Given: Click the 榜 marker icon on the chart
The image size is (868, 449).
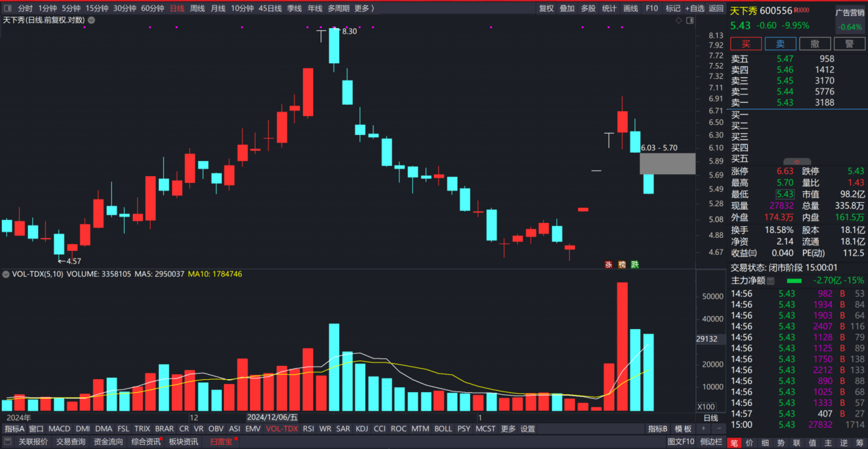Looking at the screenshot, I should (621, 264).
